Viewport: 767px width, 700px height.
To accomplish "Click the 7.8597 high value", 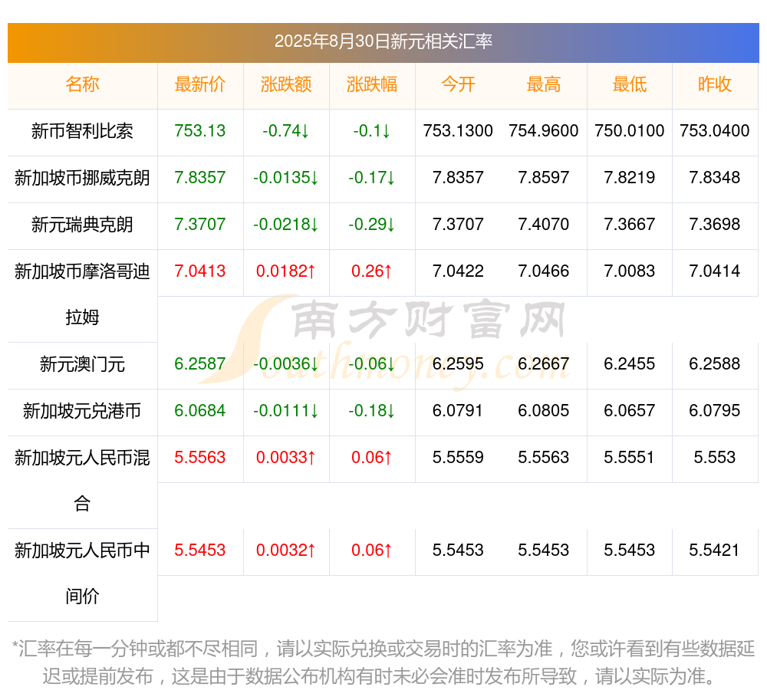I will pyautogui.click(x=544, y=177).
